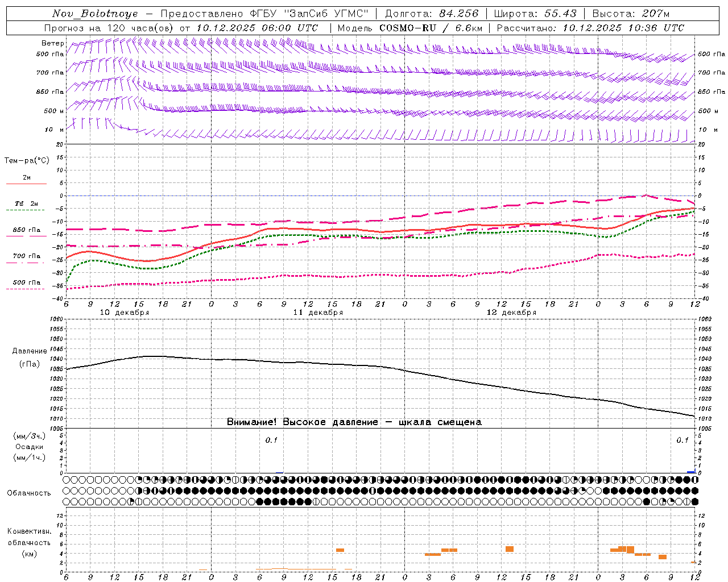Click the (мм/3ч.) precipitation unit label
Image resolution: width=728 pixels, height=582 pixels.
[30, 436]
